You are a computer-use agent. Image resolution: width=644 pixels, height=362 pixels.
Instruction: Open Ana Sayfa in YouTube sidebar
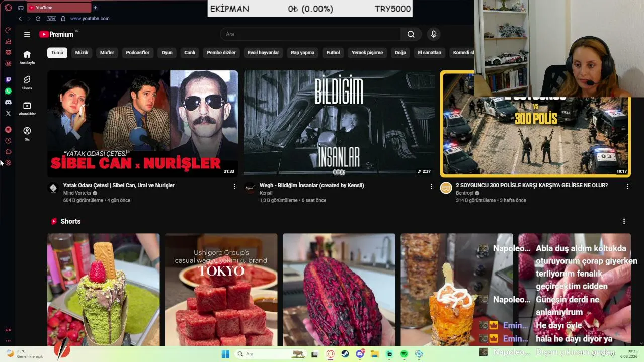coord(27,57)
